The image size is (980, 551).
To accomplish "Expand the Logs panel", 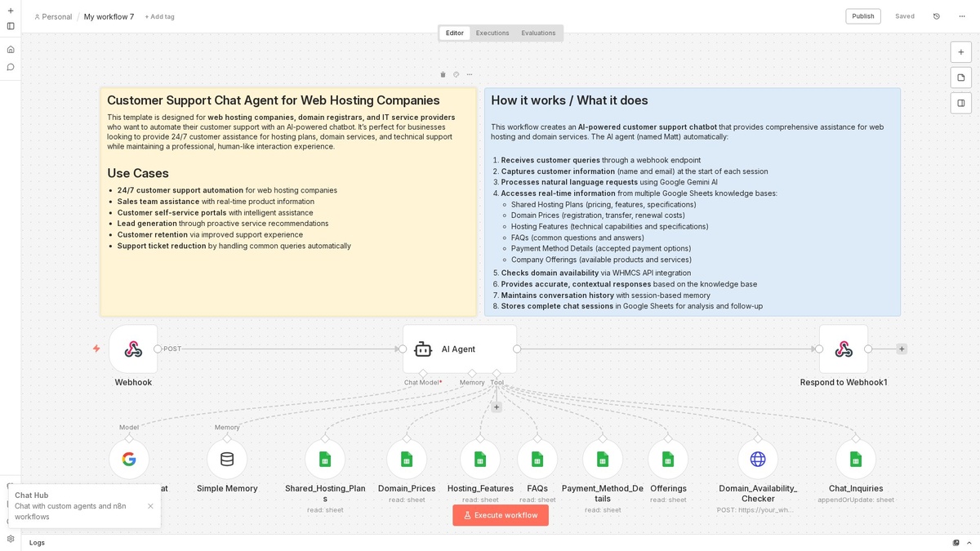I will point(38,543).
